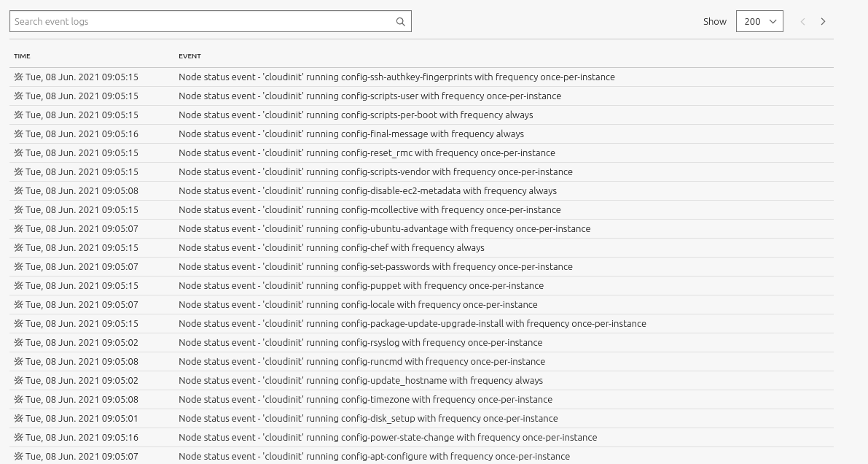Click the right pagination chevron

click(x=823, y=22)
